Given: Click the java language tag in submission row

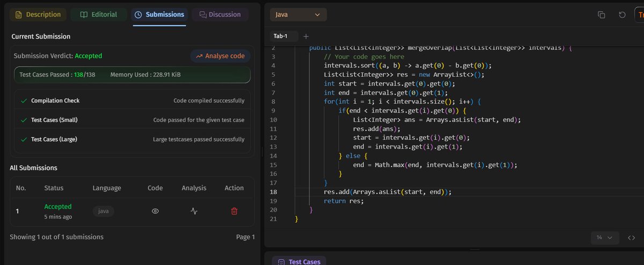Looking at the screenshot, I should (x=103, y=211).
